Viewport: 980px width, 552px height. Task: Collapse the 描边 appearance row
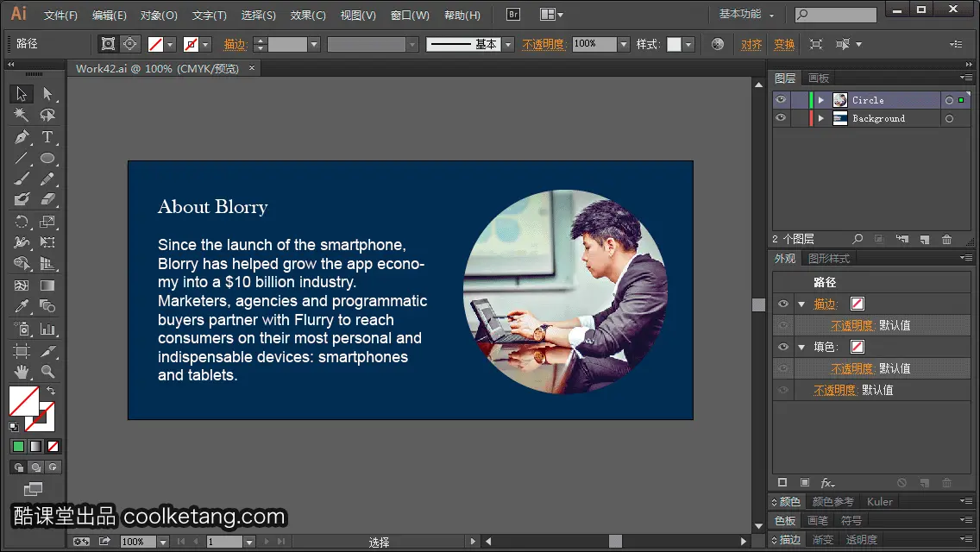pyautogui.click(x=801, y=304)
